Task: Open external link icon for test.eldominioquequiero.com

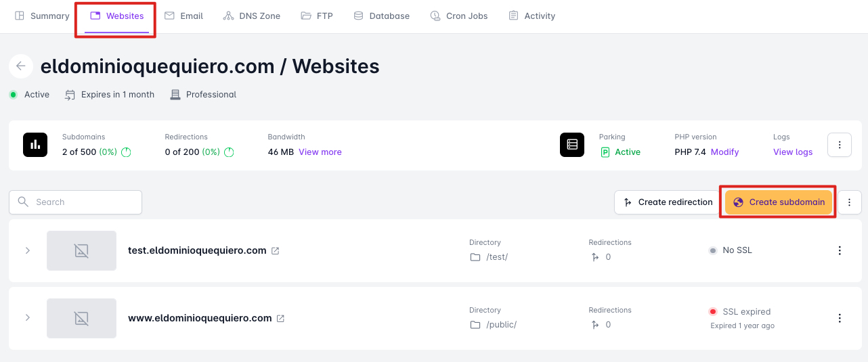Action: [x=276, y=251]
